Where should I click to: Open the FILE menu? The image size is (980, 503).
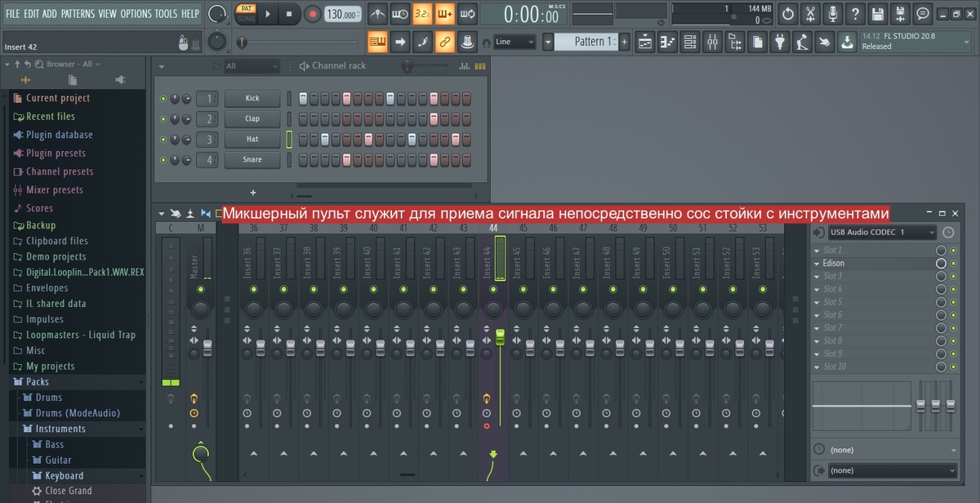tap(13, 14)
